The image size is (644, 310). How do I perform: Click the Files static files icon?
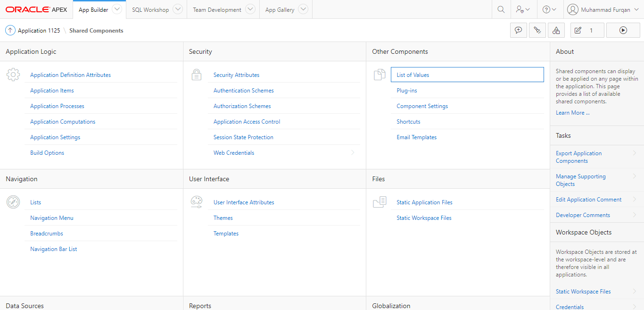380,202
